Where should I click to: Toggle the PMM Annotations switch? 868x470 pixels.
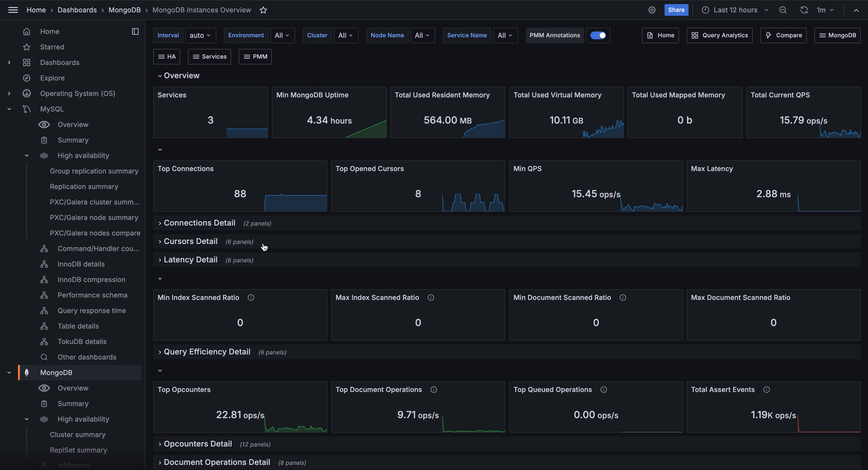click(x=598, y=35)
